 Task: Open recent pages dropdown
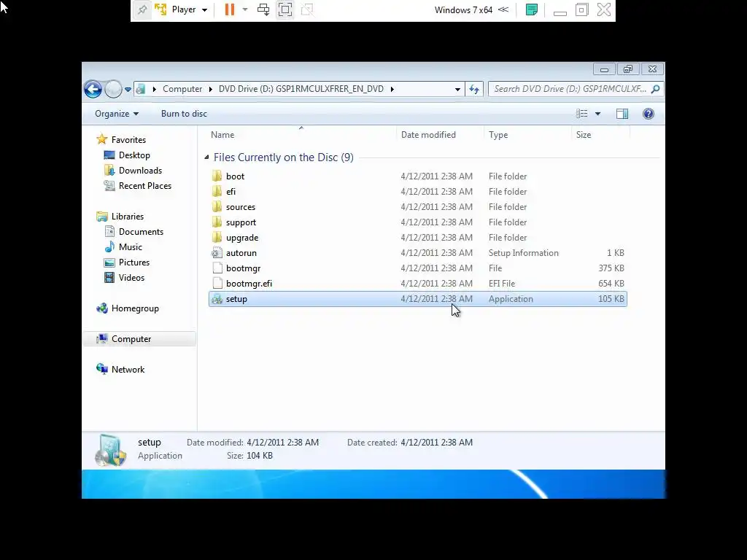click(x=128, y=89)
